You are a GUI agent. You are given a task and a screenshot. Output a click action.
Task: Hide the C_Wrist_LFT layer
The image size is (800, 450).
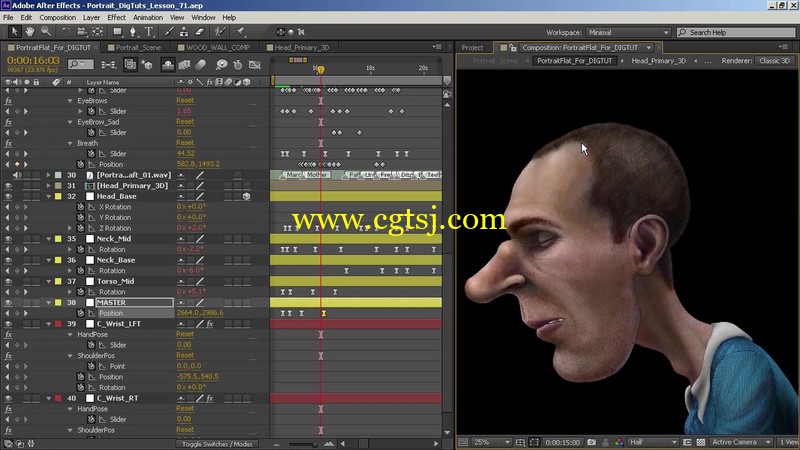click(8, 324)
